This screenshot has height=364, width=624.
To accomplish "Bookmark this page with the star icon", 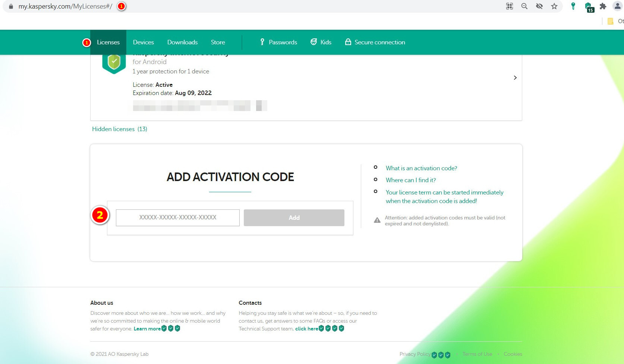I will click(554, 6).
